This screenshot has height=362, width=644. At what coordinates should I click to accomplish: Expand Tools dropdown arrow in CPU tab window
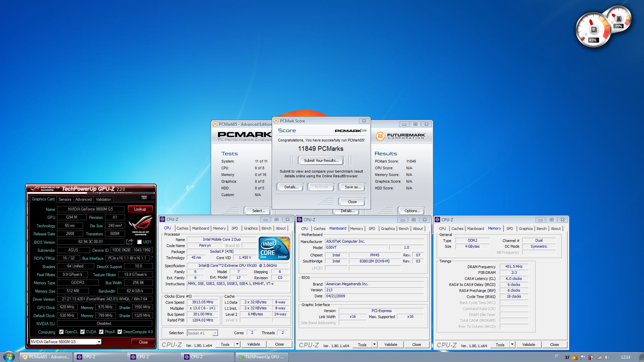pyautogui.click(x=237, y=344)
